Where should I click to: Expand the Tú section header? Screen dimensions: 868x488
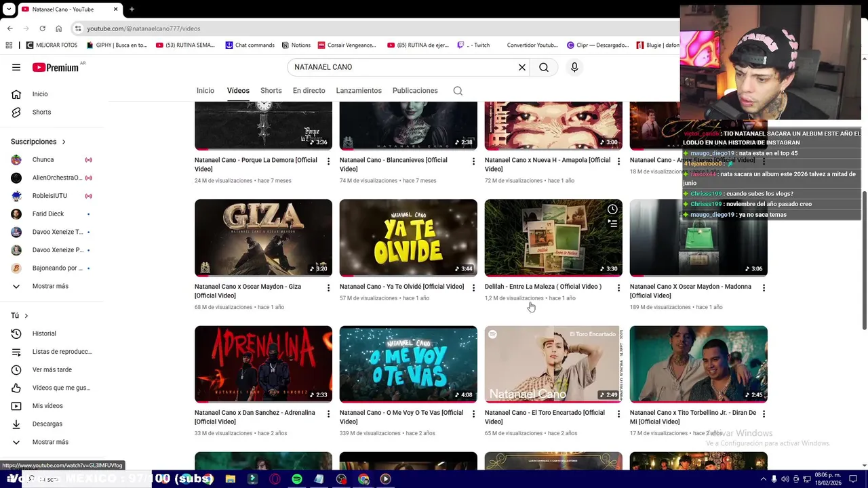[x=20, y=316]
